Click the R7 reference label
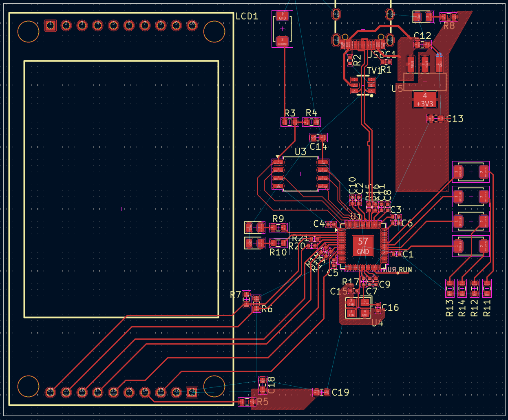The width and height of the screenshot is (508, 420). tap(236, 294)
